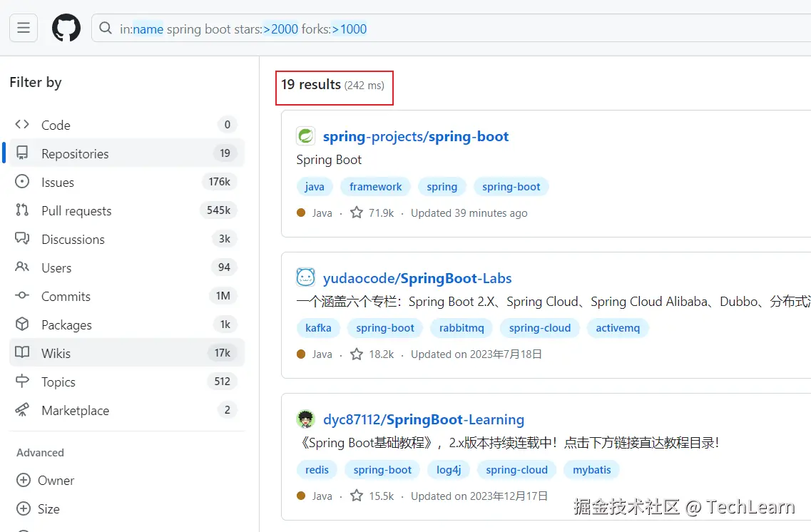Click spring-cloud tag under SpringBoot-Learning
The width and height of the screenshot is (811, 532).
516,469
